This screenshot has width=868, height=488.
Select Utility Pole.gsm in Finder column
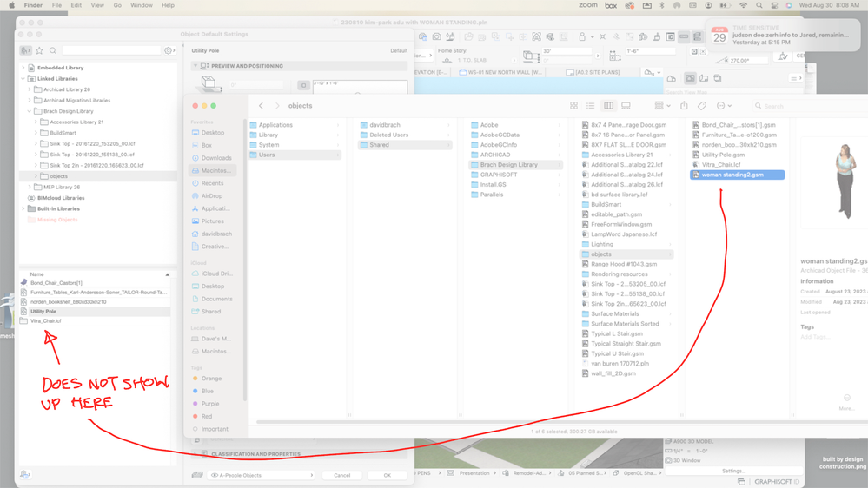point(722,155)
